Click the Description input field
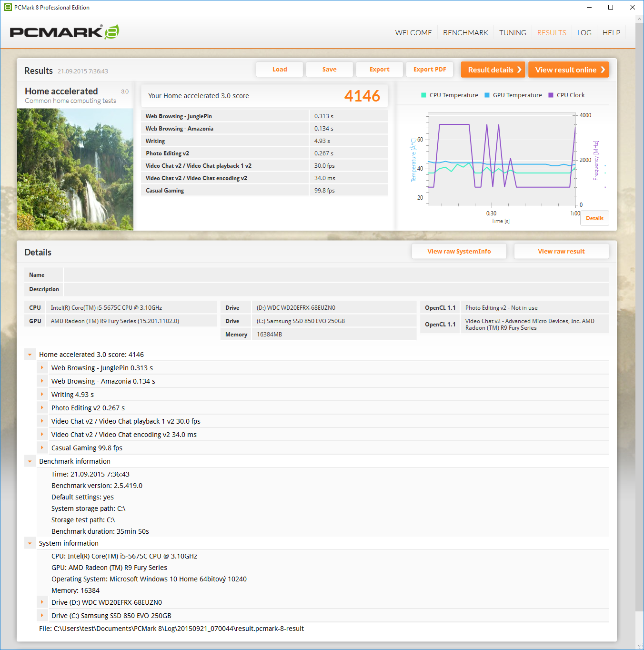644x650 pixels. tap(336, 289)
